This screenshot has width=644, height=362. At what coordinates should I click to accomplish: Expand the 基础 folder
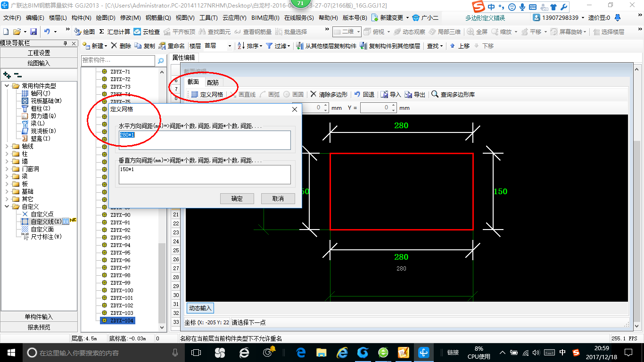tap(7, 191)
